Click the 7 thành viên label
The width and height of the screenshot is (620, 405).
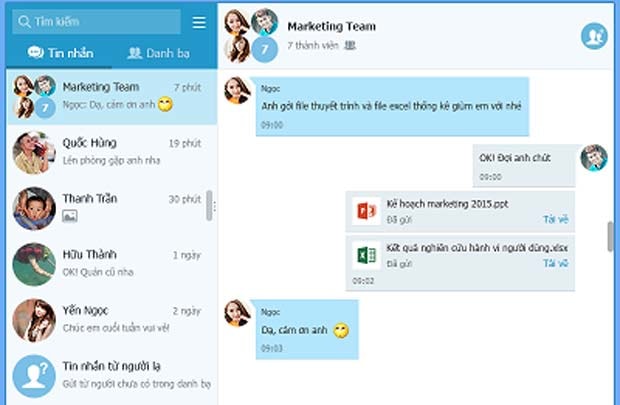coord(313,45)
